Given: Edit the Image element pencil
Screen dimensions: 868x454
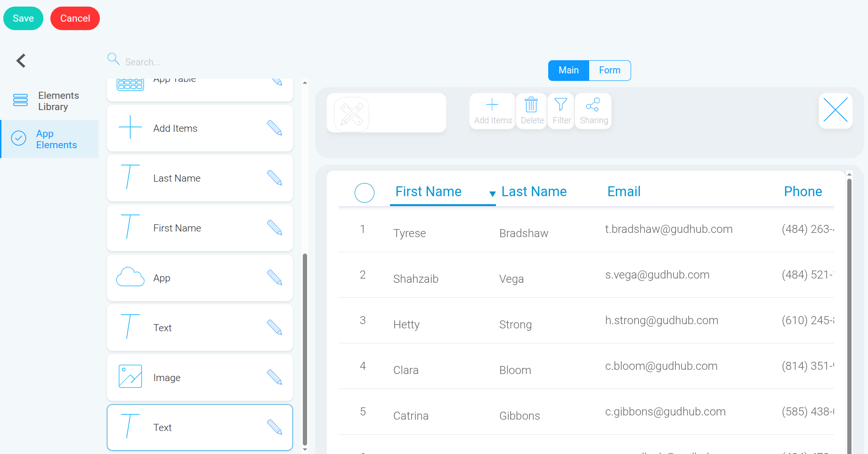Looking at the screenshot, I should pyautogui.click(x=275, y=377).
